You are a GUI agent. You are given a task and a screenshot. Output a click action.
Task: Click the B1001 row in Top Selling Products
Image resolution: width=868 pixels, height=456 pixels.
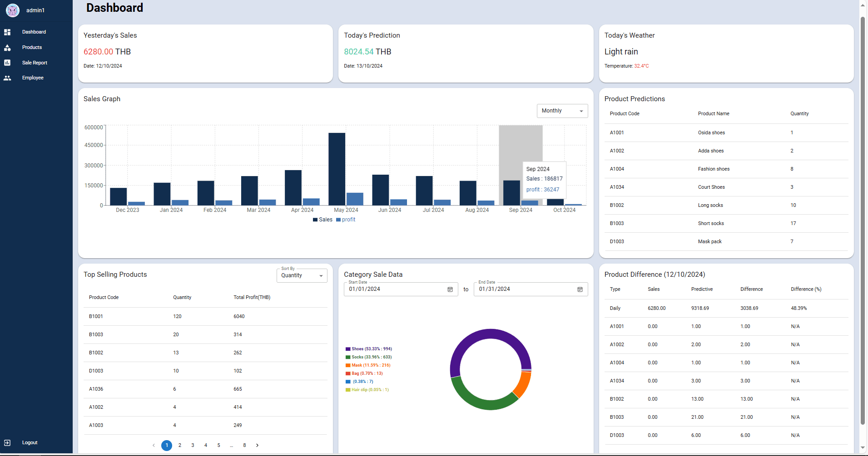tap(205, 317)
